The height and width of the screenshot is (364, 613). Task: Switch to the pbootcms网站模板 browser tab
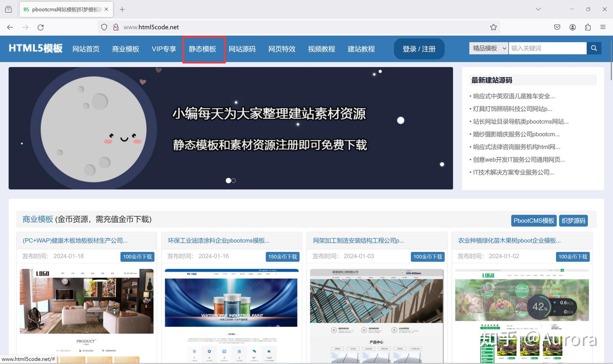point(64,9)
